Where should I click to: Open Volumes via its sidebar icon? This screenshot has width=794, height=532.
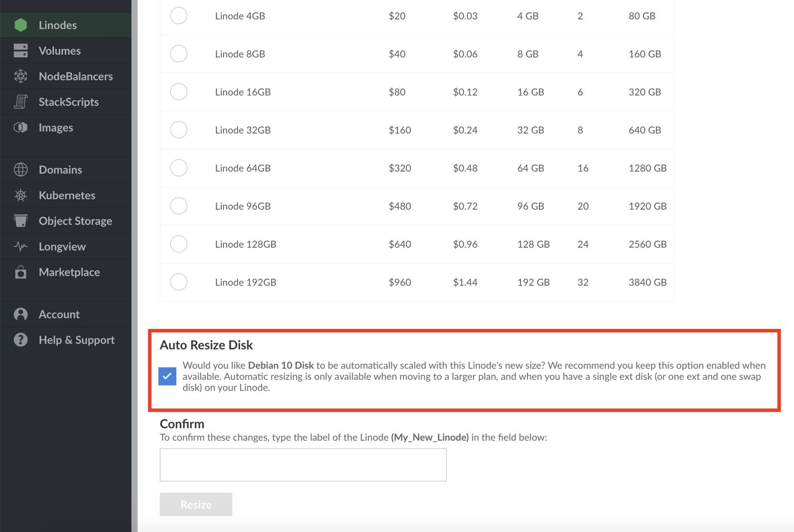coord(21,50)
